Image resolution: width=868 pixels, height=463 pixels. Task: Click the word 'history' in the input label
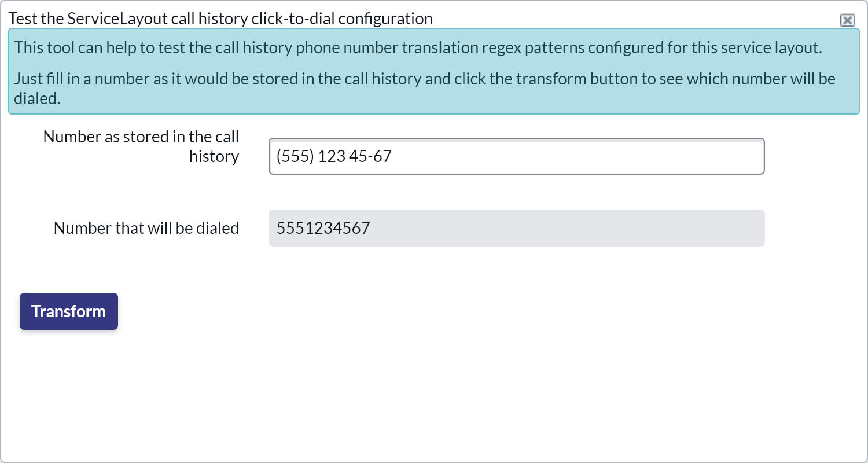(214, 157)
